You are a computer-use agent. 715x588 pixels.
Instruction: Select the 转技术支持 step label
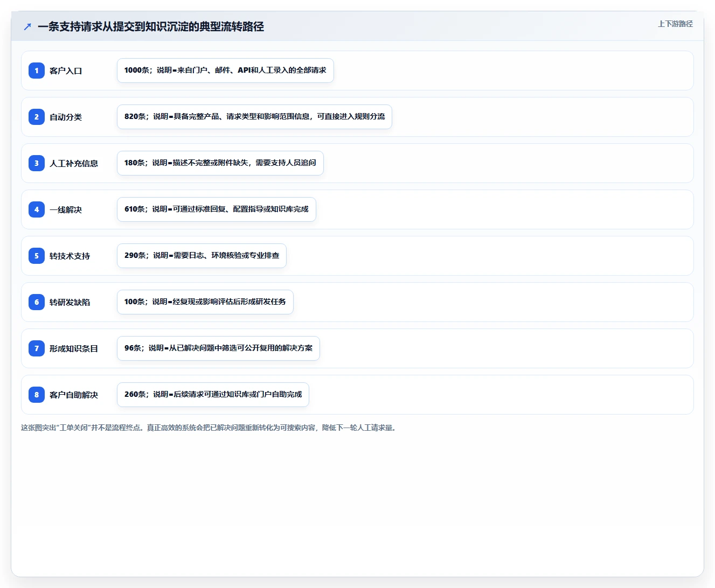coord(70,256)
